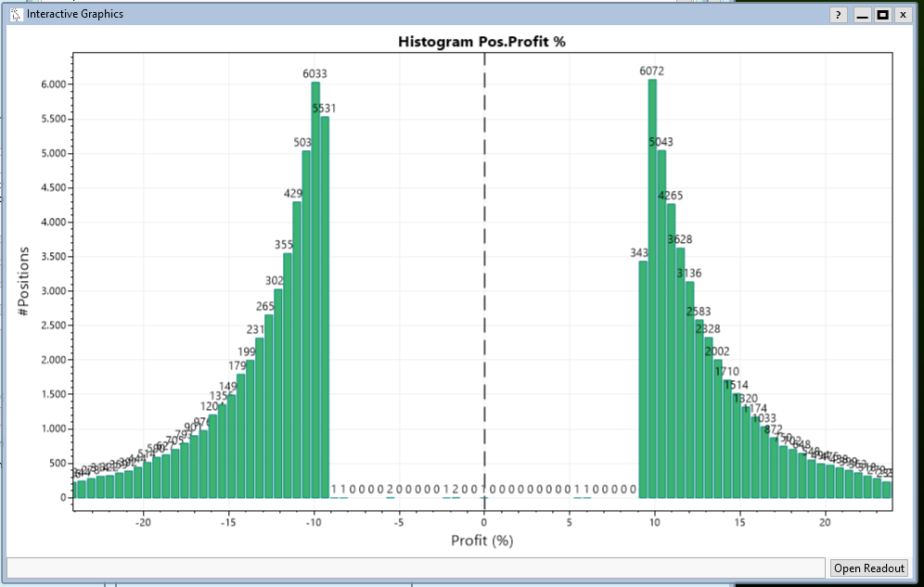This screenshot has width=924, height=587.
Task: Click the Windows taskbar below the window
Action: (464, 583)
